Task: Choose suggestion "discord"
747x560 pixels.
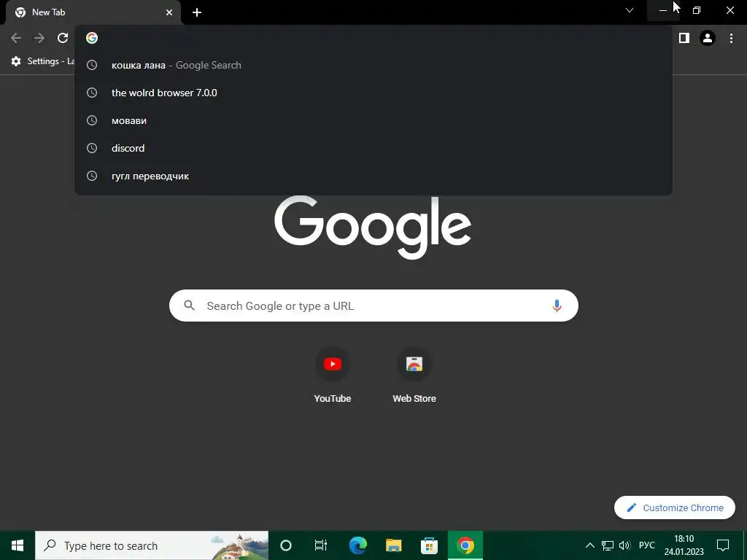Action: 373,148
